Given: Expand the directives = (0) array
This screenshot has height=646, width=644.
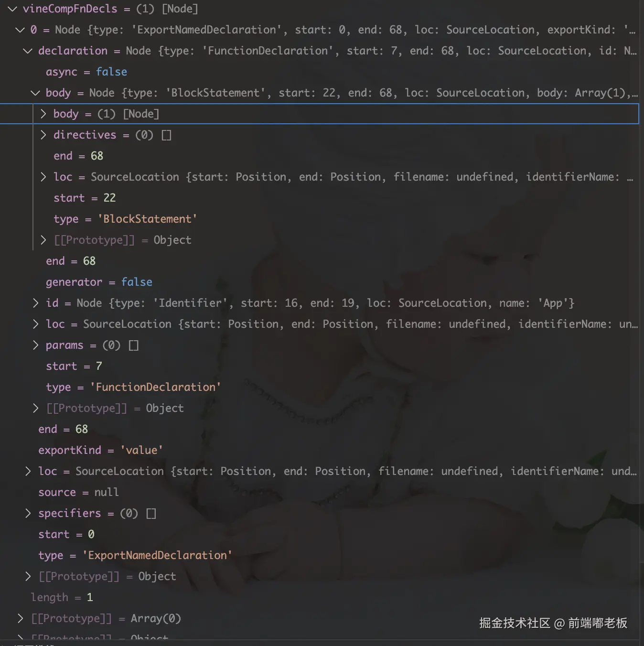Looking at the screenshot, I should 43,135.
